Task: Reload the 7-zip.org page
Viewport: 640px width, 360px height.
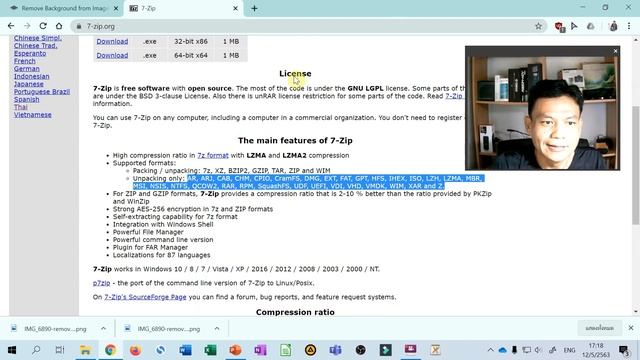Action: 43,26
